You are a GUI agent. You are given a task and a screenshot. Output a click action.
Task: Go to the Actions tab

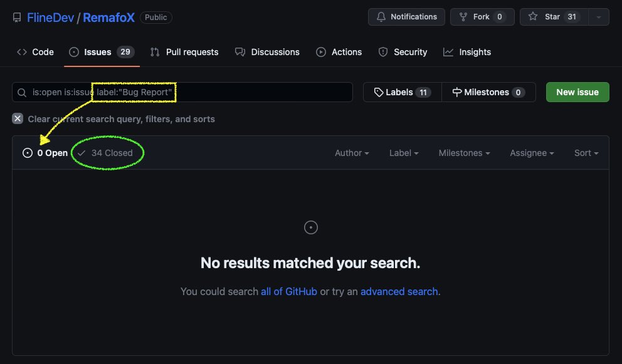pyautogui.click(x=339, y=52)
